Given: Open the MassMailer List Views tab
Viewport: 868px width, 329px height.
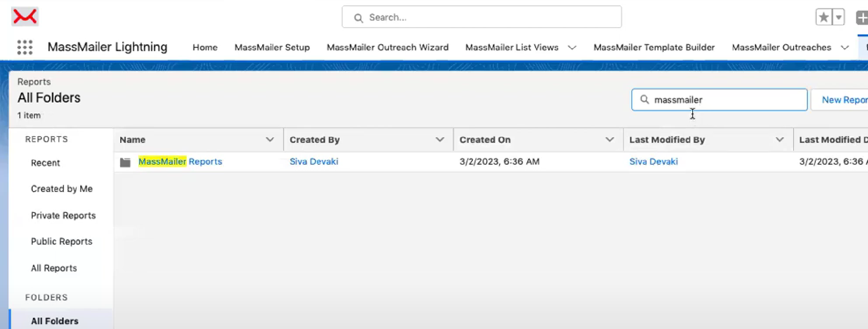Looking at the screenshot, I should (512, 47).
